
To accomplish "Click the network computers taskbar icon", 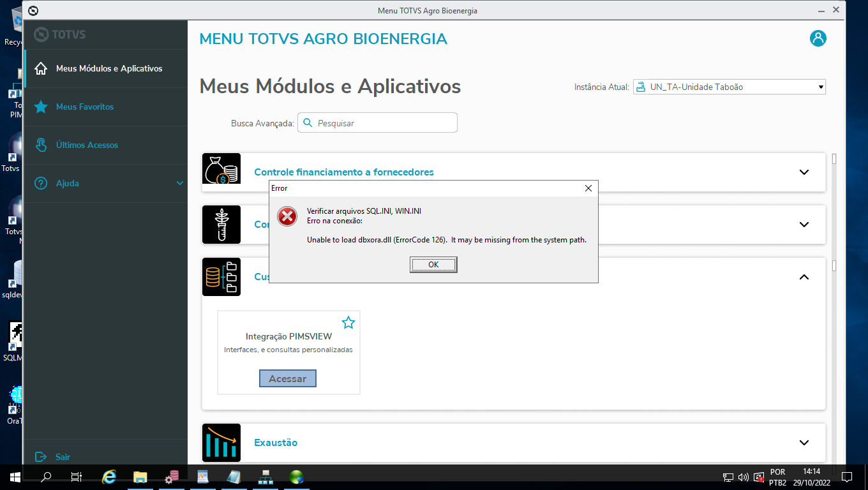I will [x=266, y=477].
